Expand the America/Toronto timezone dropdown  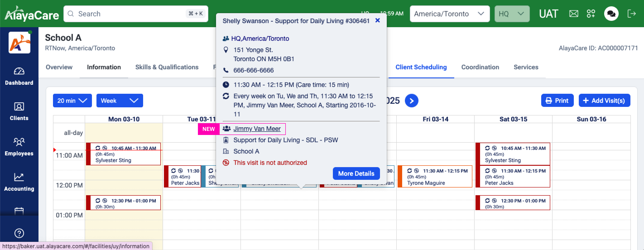(449, 14)
